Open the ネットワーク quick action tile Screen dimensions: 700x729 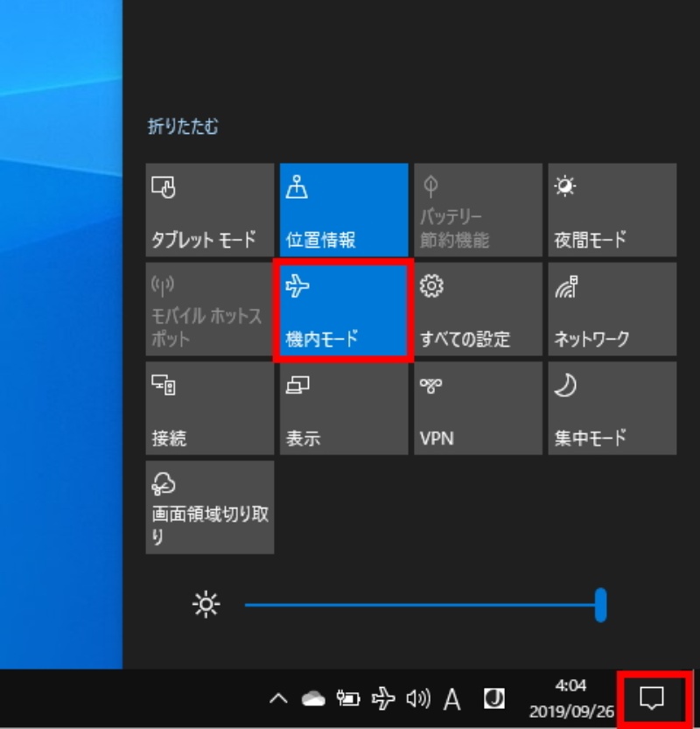tap(612, 310)
